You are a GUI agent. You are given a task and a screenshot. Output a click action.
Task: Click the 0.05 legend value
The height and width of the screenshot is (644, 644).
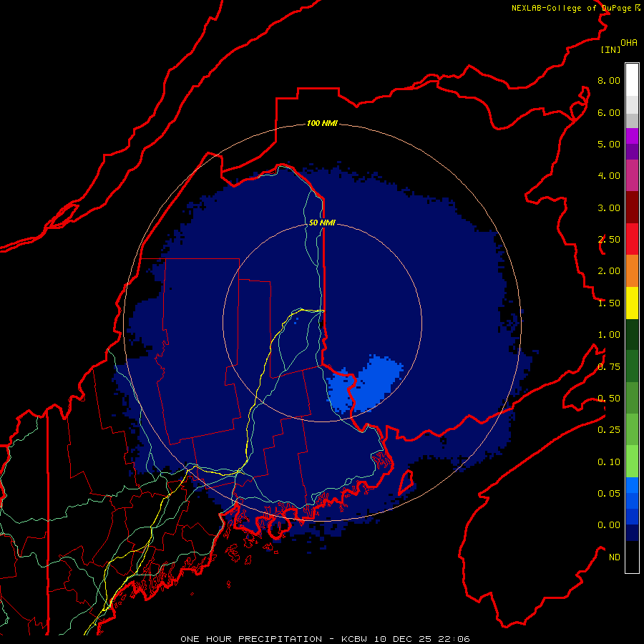(x=609, y=494)
